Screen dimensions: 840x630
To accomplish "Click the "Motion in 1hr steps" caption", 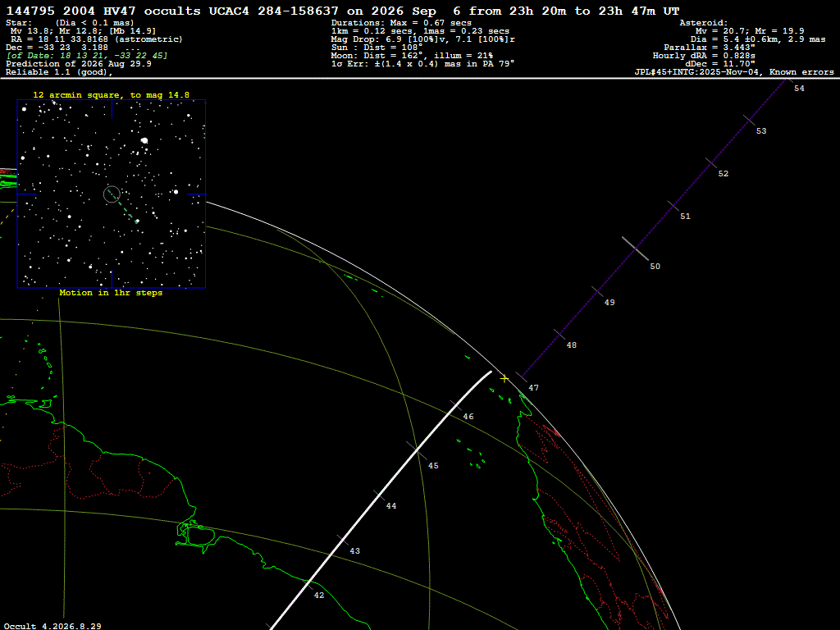I will 111,293.
